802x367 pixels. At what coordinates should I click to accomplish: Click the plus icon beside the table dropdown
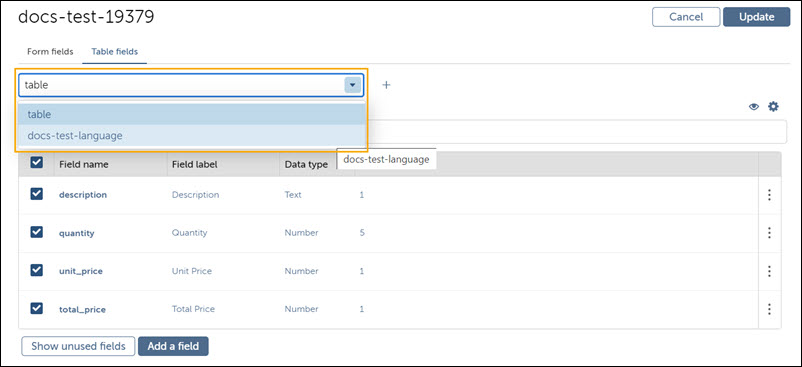(387, 85)
